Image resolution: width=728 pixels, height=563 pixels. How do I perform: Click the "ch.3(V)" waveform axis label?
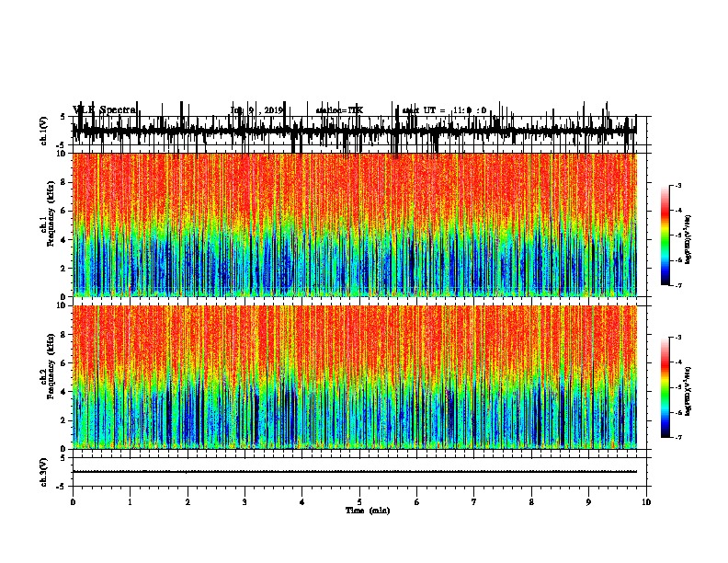pos(44,473)
